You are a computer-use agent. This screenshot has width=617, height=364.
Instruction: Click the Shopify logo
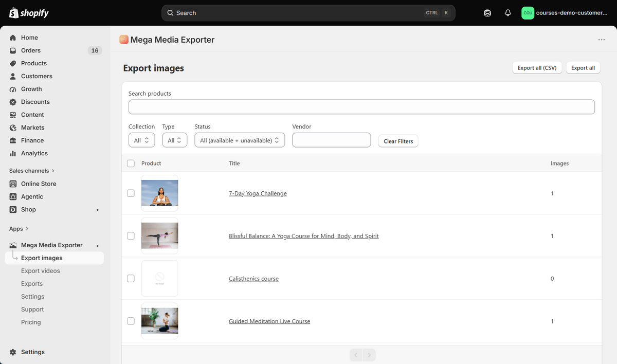(x=29, y=13)
